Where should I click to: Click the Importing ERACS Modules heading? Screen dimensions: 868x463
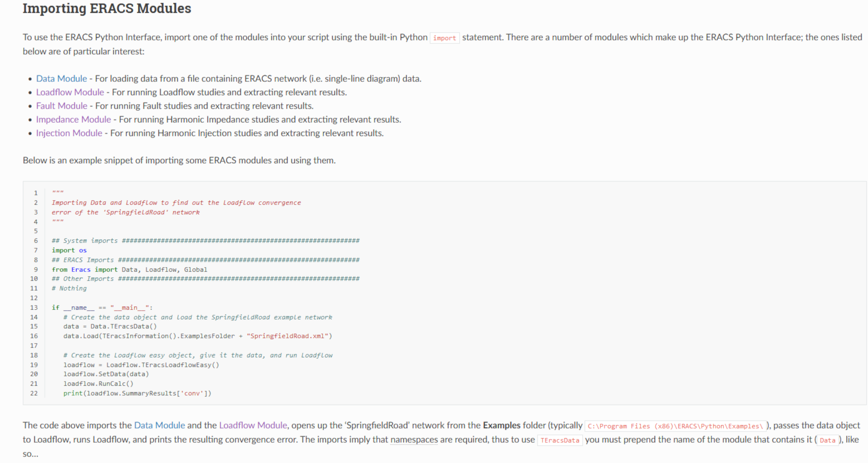coord(107,8)
